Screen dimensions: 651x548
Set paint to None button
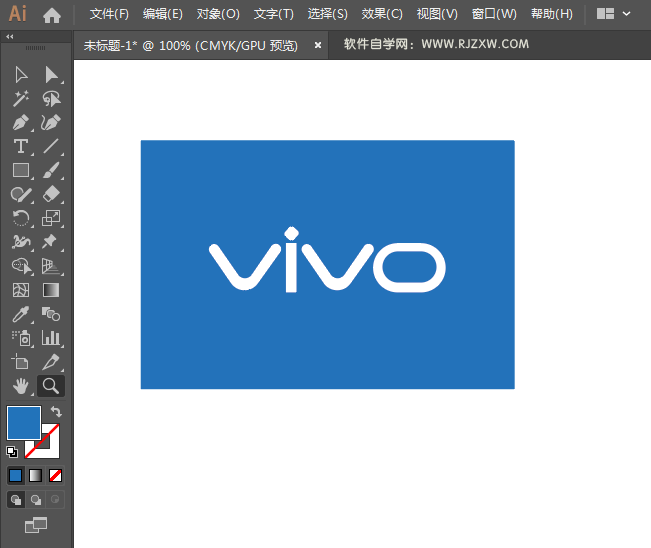pyautogui.click(x=55, y=475)
